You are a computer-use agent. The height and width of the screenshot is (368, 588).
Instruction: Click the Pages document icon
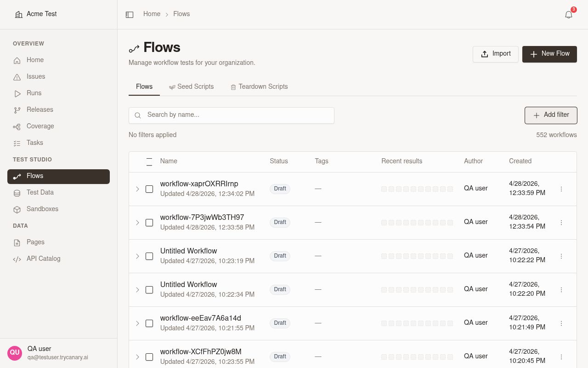17,242
